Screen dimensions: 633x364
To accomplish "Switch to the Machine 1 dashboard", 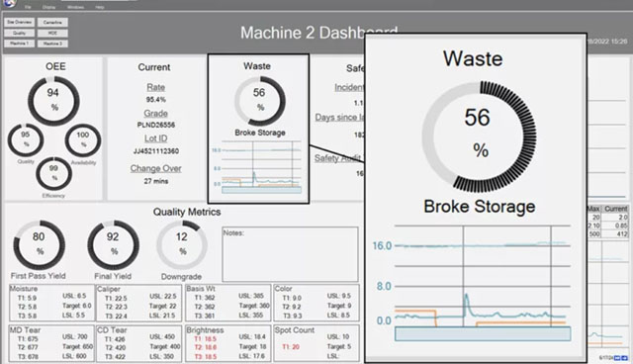I will (20, 44).
